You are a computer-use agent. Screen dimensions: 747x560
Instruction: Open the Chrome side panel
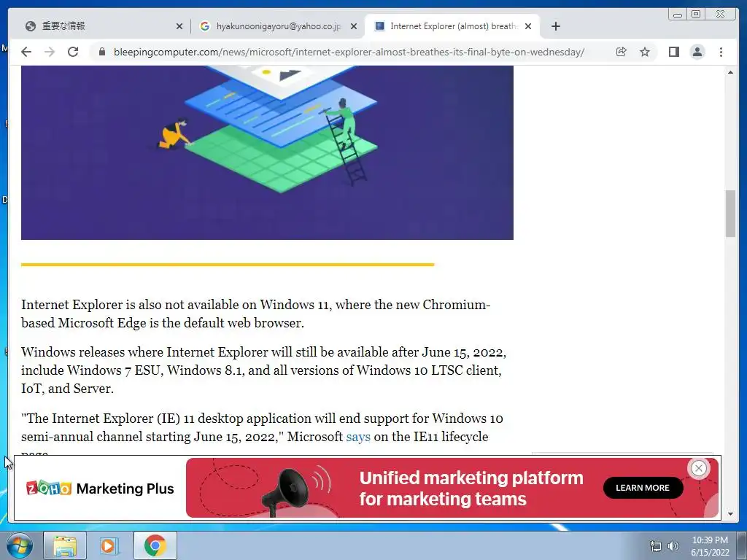click(673, 52)
